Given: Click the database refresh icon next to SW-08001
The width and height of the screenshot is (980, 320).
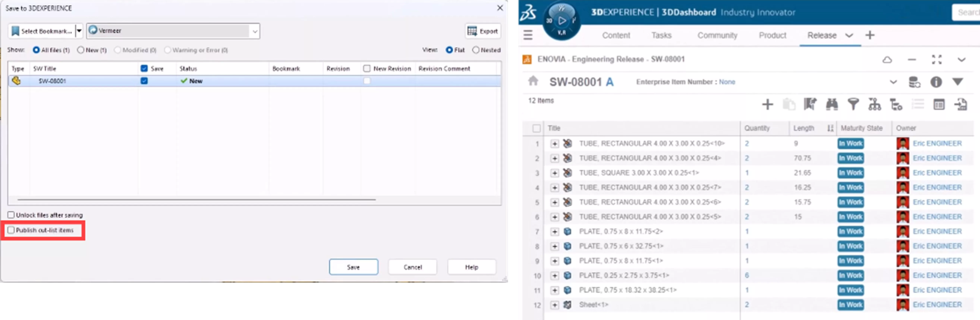Looking at the screenshot, I should tap(915, 82).
